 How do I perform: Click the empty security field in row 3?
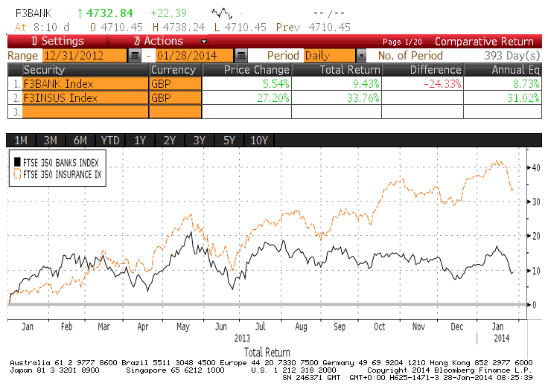click(86, 112)
